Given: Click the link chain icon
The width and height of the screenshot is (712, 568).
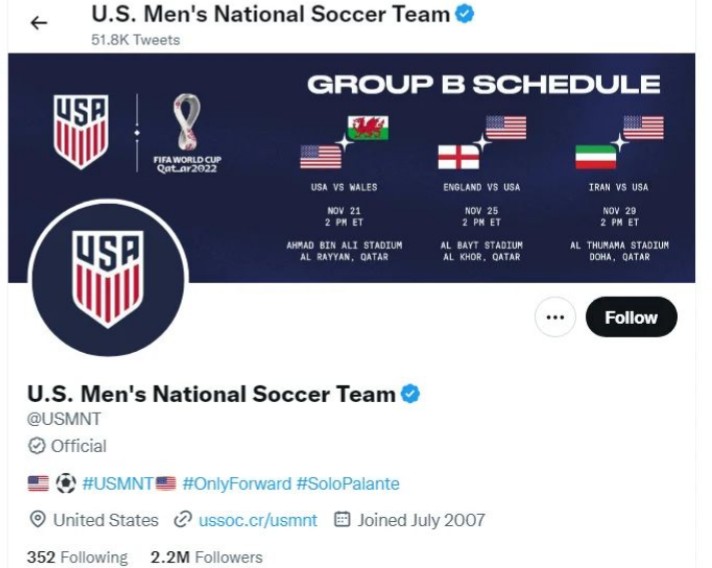Looking at the screenshot, I should point(183,519).
